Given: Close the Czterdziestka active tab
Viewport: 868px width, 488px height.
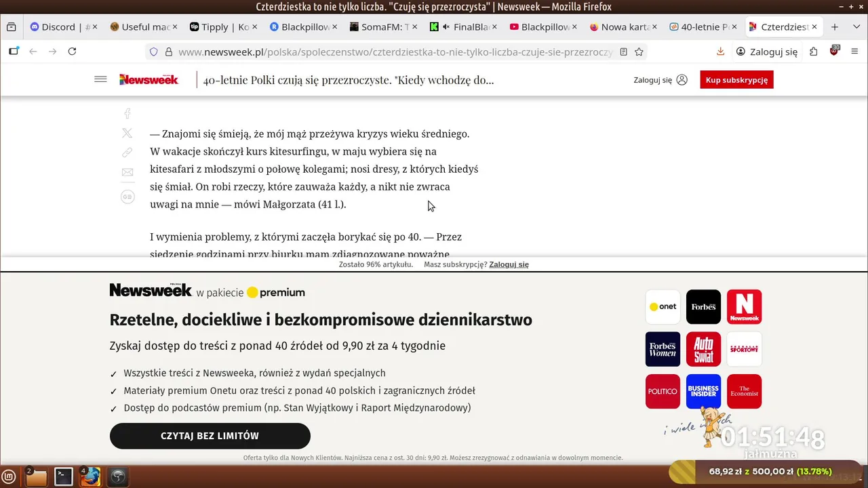Looking at the screenshot, I should point(814,27).
